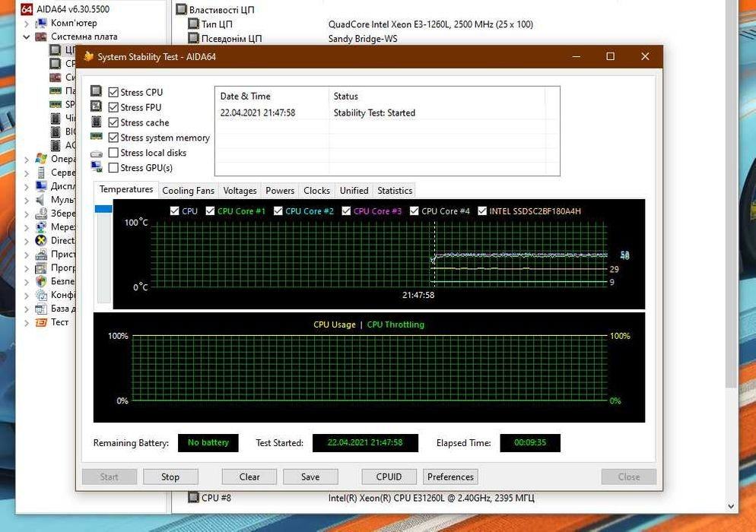Expand the DirectX tree node

pos(27,240)
